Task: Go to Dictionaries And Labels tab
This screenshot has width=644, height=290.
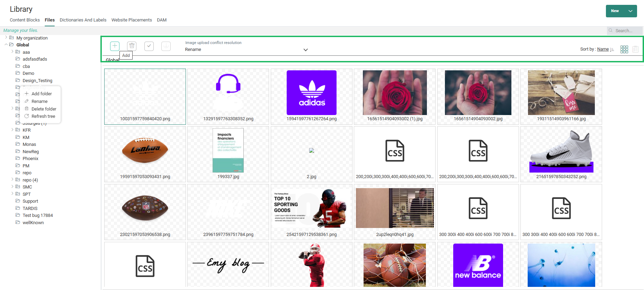Action: click(x=83, y=20)
